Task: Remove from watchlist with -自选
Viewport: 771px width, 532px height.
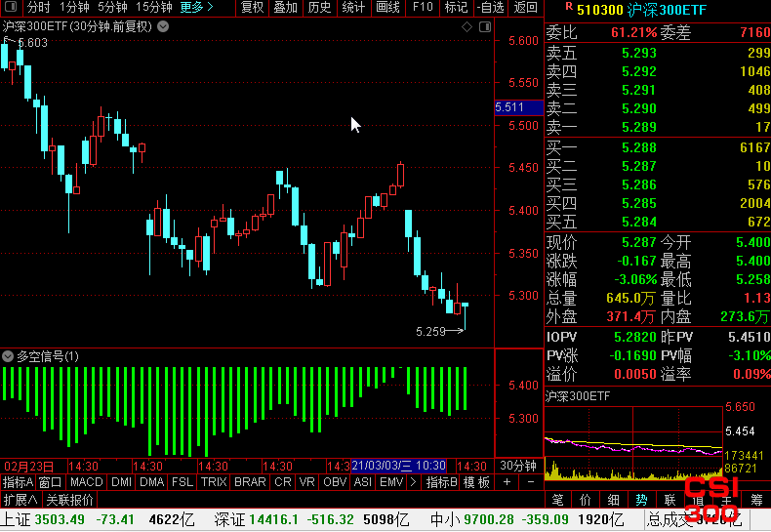Action: (x=491, y=7)
